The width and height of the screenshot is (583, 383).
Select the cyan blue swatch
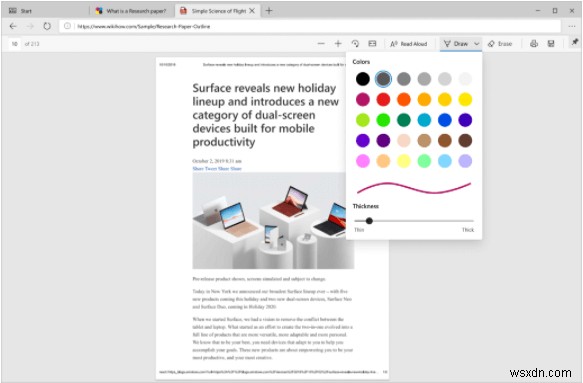(x=424, y=120)
